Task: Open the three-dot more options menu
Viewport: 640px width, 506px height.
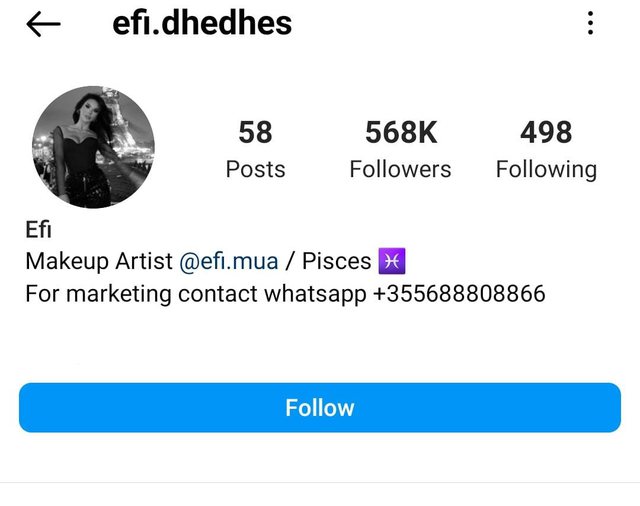Action: pos(591,23)
